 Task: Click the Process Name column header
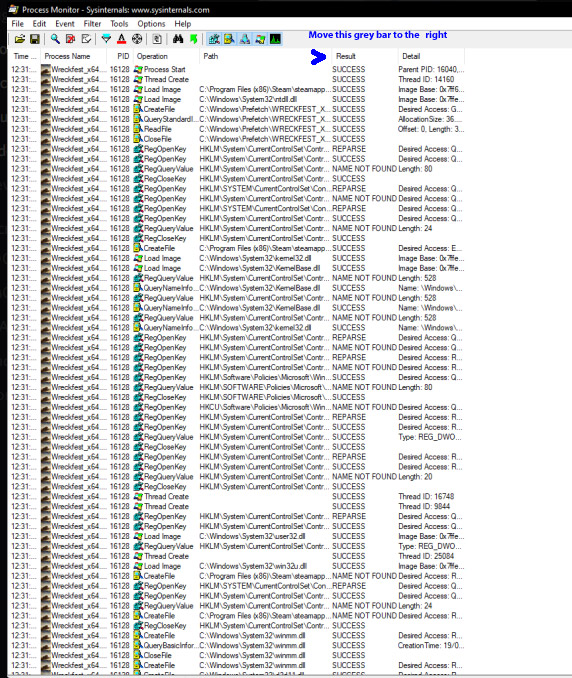click(x=73, y=56)
